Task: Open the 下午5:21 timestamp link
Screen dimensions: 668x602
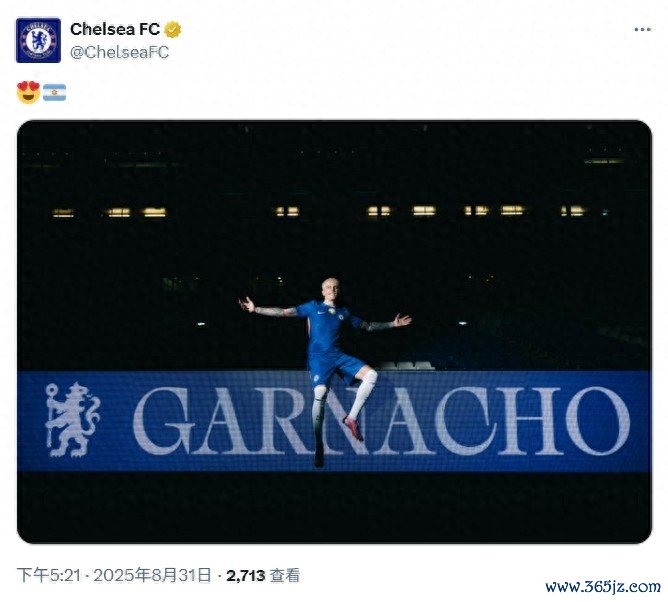Action: [49, 575]
